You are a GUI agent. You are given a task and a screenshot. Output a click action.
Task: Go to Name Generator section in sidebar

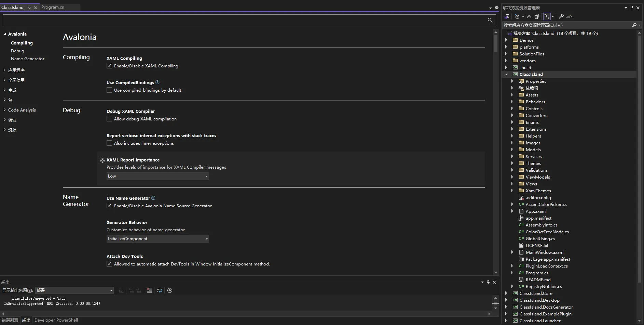[28, 58]
